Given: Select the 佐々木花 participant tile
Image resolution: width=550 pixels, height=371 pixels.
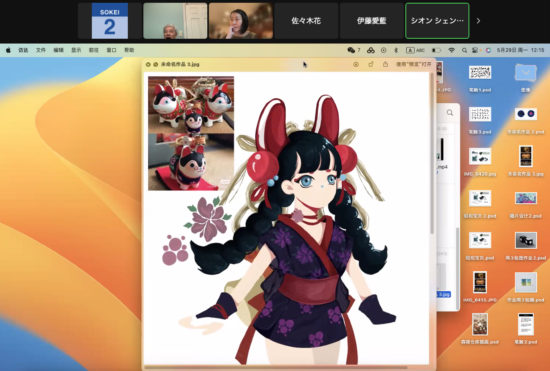Looking at the screenshot, I should [306, 21].
